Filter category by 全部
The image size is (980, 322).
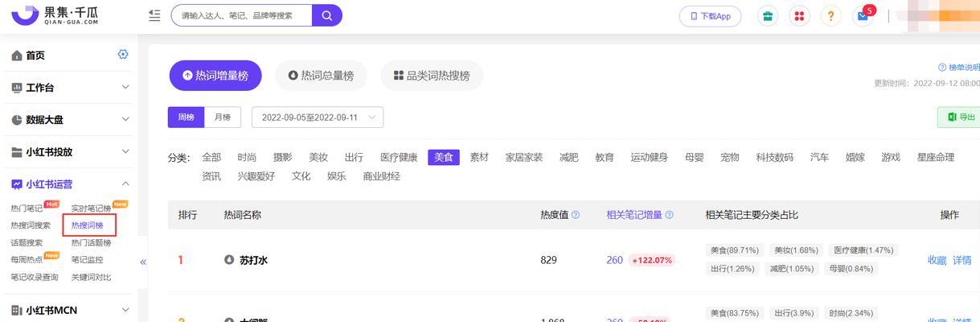pyautogui.click(x=211, y=157)
